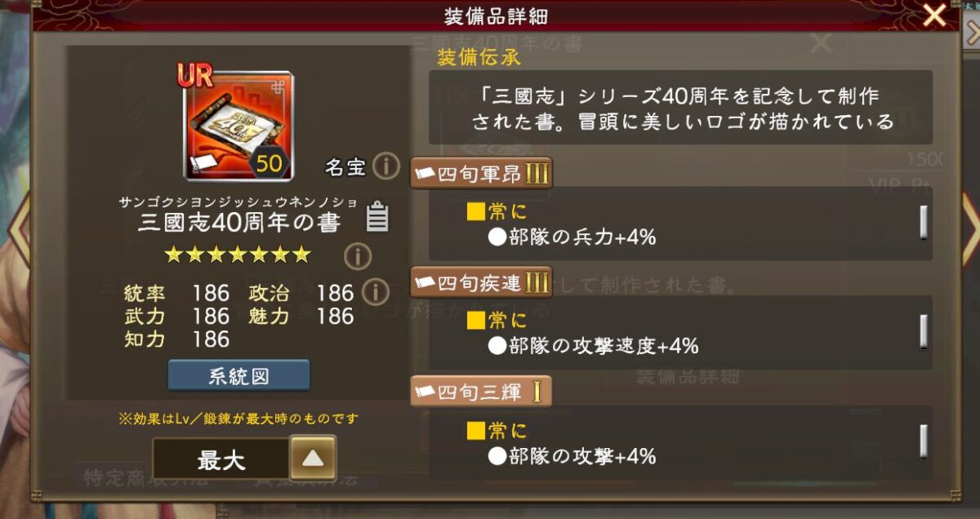The image size is (980, 519).
Task: Select the UR 三國志40周年の書 item thumbnail
Action: click(238, 122)
